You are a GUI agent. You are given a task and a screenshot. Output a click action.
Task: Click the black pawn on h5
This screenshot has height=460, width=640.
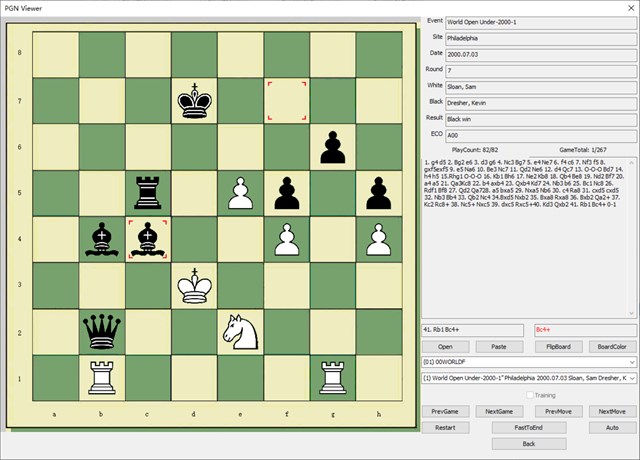(379, 193)
